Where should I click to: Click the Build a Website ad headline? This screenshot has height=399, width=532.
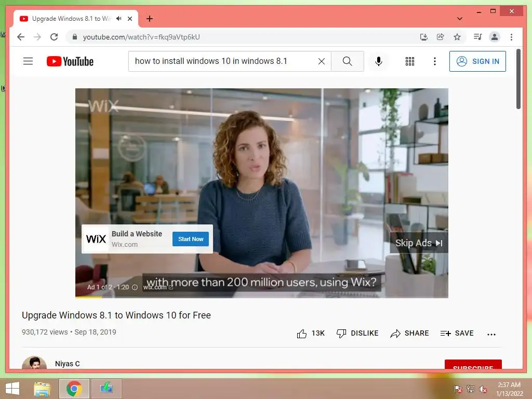point(137,234)
